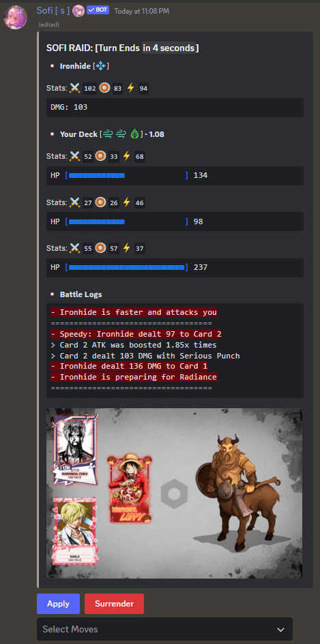Screen dimensions: 320x644
Task: Click the Sofi [ s ] username
Action: point(53,11)
